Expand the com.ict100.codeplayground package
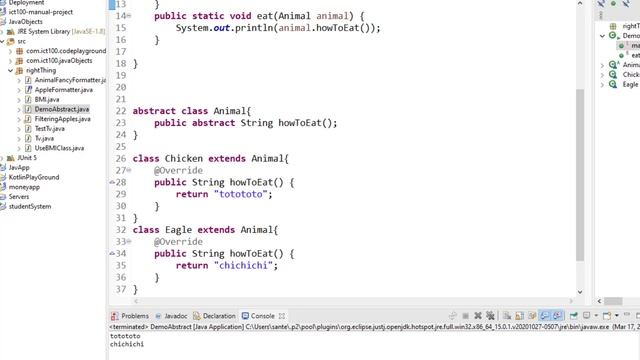This screenshot has width=640, height=360. tap(11, 51)
